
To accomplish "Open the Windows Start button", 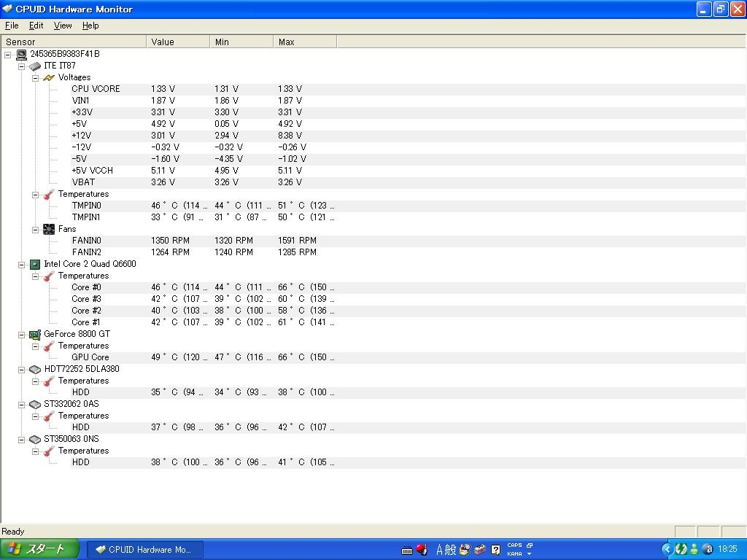I will coord(39,549).
